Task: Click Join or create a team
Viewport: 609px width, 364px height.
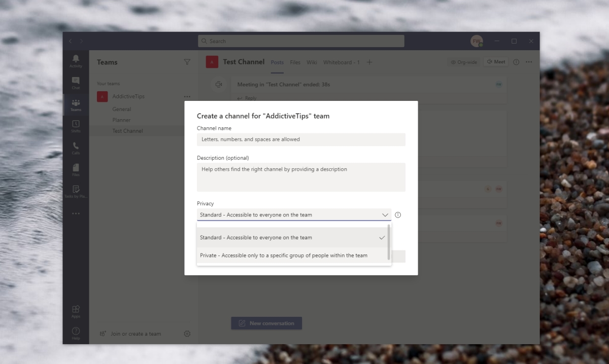Action: coord(130,334)
